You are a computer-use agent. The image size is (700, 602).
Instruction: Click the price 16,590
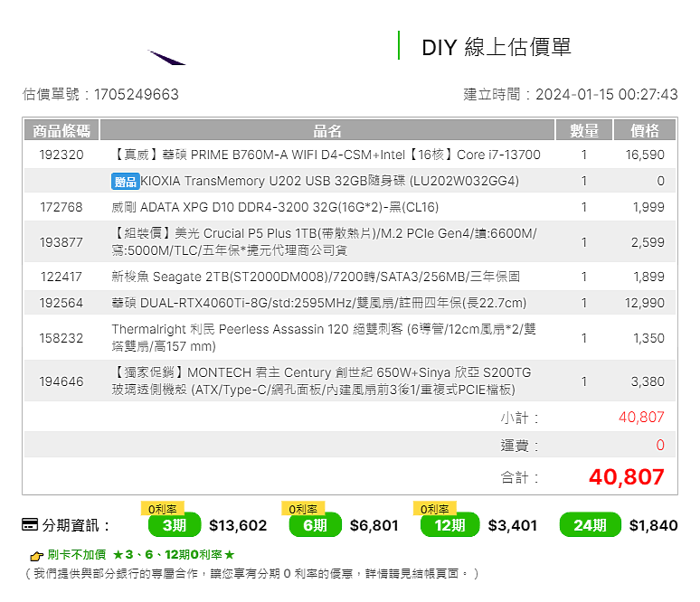[645, 155]
